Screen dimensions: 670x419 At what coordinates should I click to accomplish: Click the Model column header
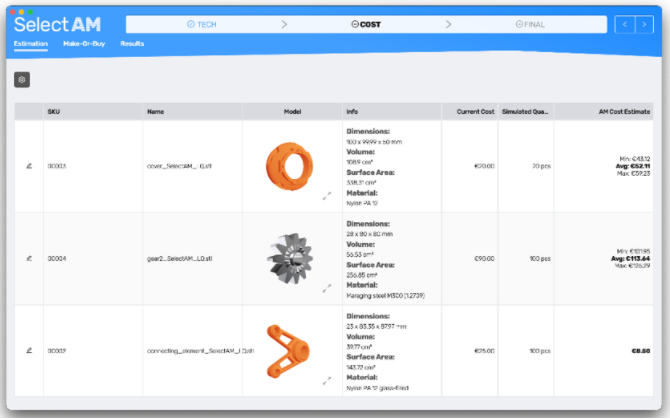pyautogui.click(x=292, y=111)
